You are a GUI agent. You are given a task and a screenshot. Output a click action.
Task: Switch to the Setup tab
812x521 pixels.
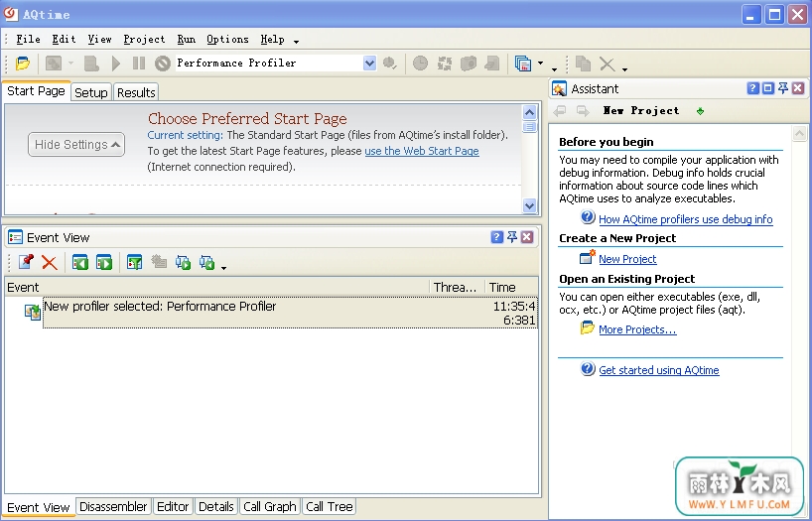(91, 92)
